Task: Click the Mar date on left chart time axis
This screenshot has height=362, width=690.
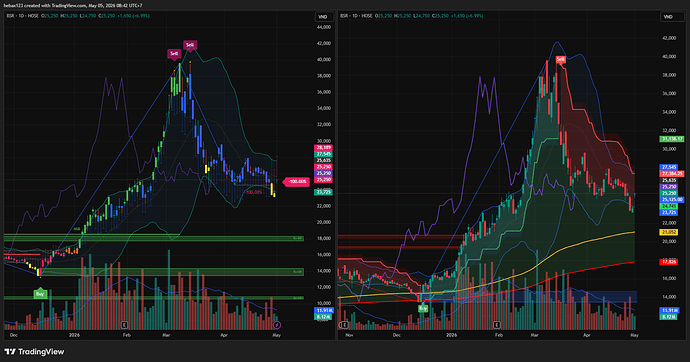Action: coord(166,335)
